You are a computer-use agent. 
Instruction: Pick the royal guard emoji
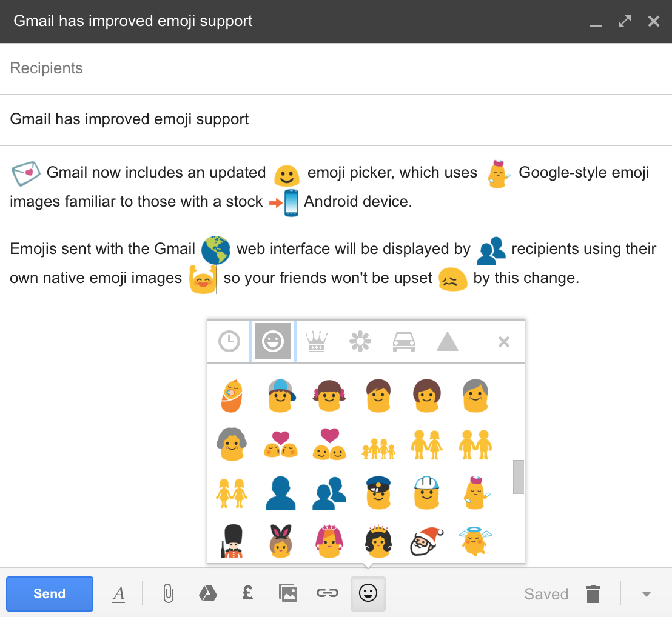click(232, 542)
